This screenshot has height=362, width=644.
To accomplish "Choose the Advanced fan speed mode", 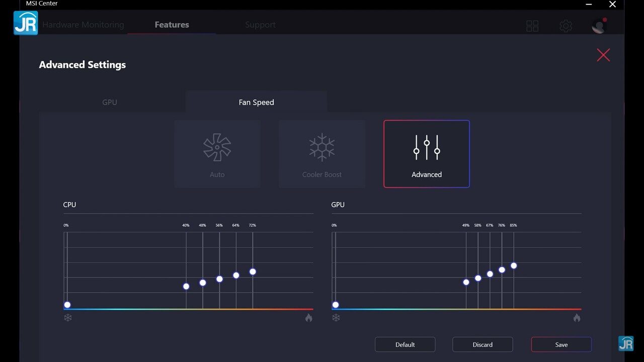I will click(x=427, y=154).
